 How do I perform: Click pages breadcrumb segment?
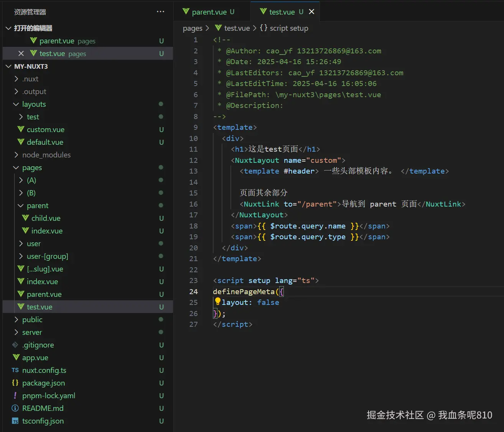(193, 28)
